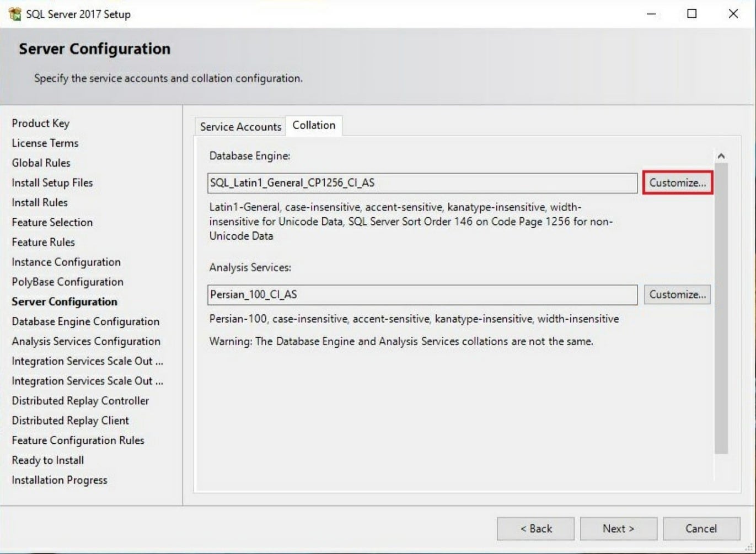Select the Collation tab

click(x=314, y=125)
